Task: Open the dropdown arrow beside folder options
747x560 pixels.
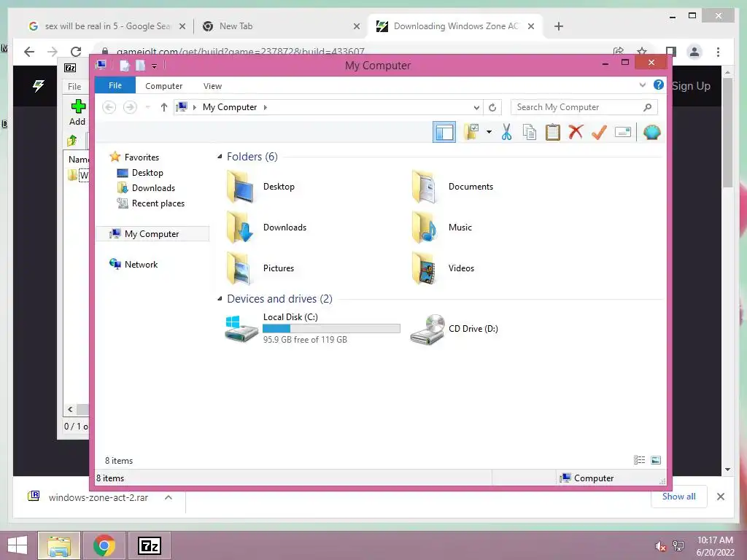Action: tap(489, 132)
